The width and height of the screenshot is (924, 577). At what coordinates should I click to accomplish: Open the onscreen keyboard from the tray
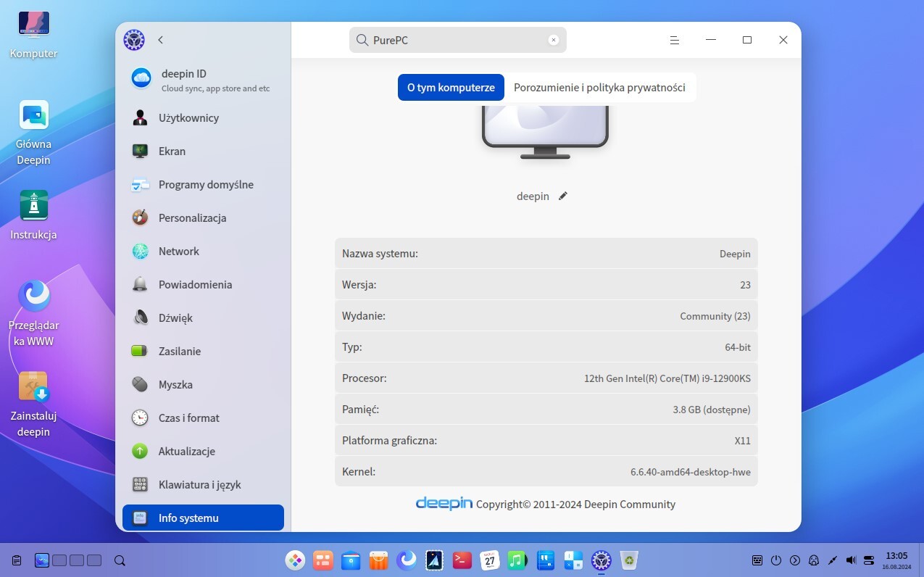[757, 560]
